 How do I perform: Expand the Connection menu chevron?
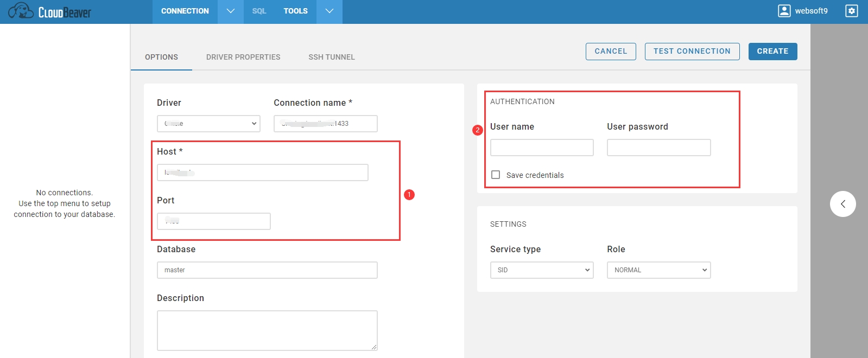[x=231, y=11]
